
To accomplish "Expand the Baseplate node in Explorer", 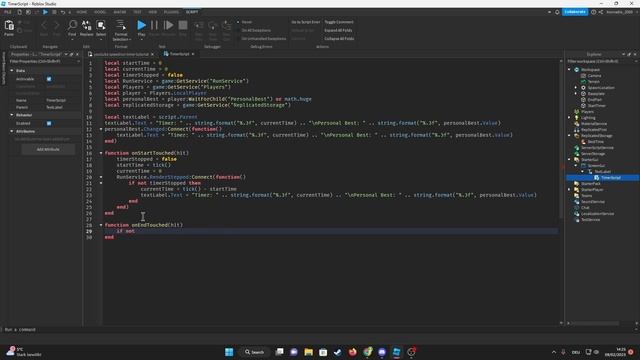I will (576, 93).
